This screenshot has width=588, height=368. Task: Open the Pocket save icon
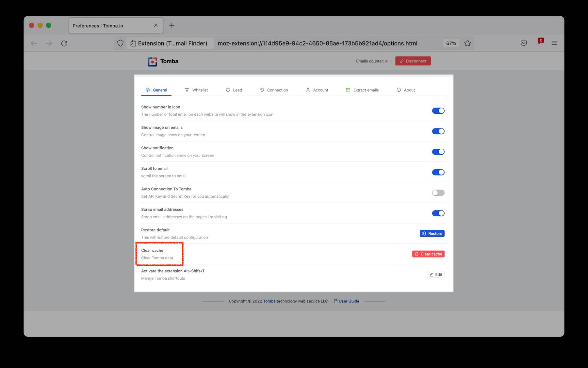[524, 43]
